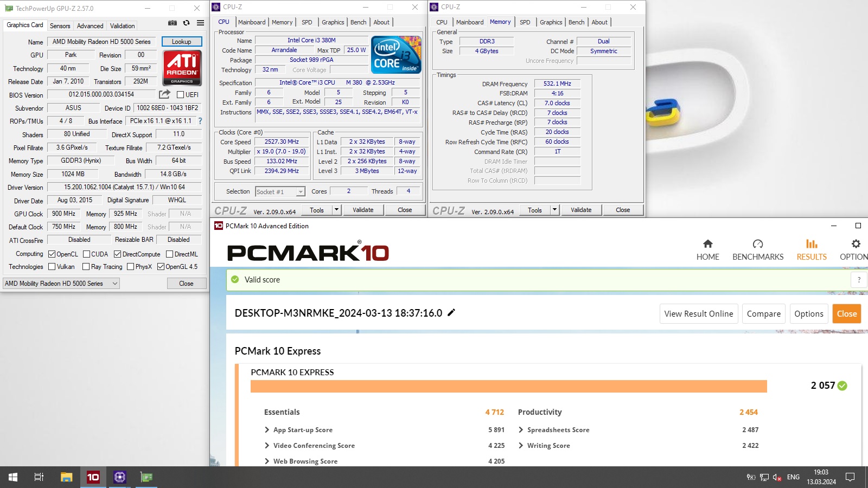The height and width of the screenshot is (488, 868).
Task: Click the GPU-Z title bar icon
Action: point(9,8)
